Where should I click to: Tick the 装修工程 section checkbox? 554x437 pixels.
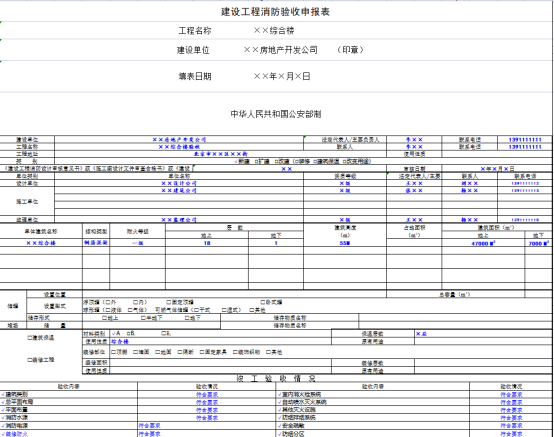point(30,360)
